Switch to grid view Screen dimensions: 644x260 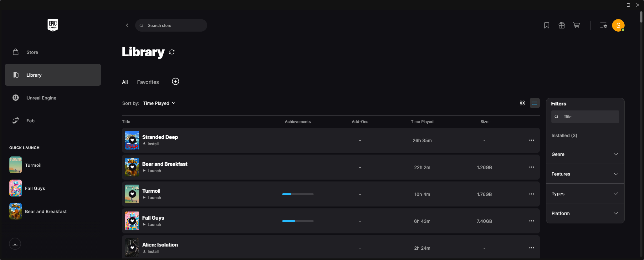522,103
